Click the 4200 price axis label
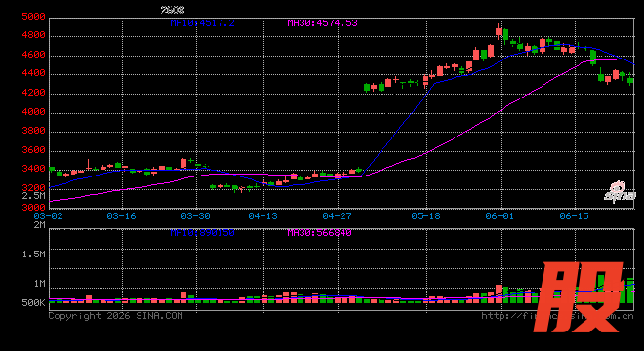The height and width of the screenshot is (351, 644). (x=33, y=93)
